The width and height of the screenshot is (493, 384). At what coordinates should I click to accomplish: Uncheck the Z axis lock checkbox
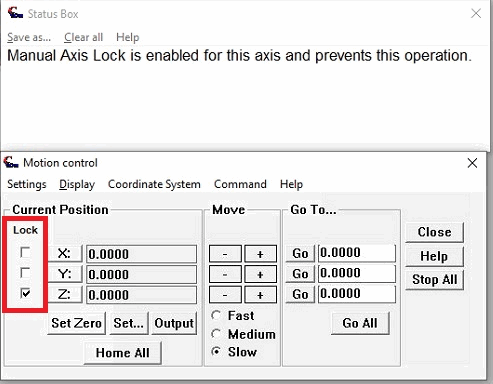[25, 293]
